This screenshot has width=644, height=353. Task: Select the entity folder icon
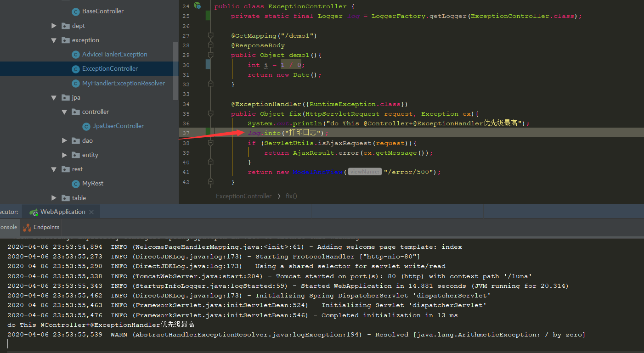(x=76, y=155)
